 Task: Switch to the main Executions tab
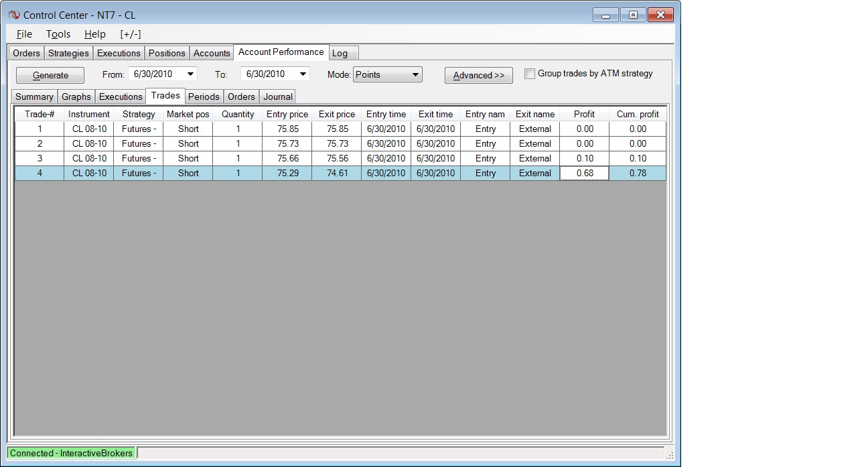click(x=119, y=53)
